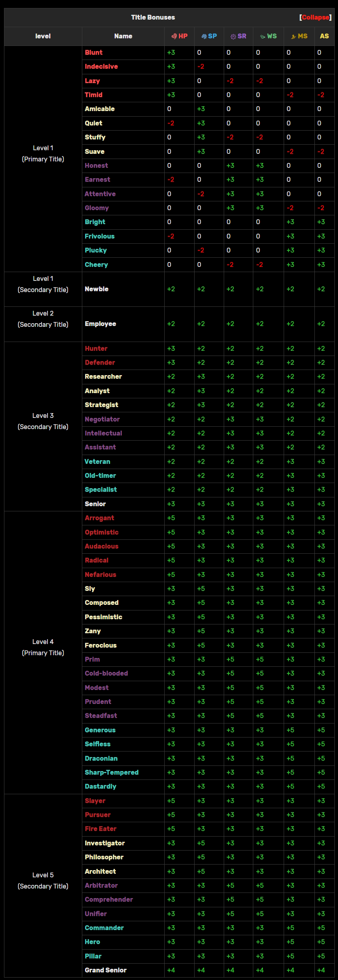Select the Researcher title name
This screenshot has height=980, width=338.
pyautogui.click(x=103, y=377)
